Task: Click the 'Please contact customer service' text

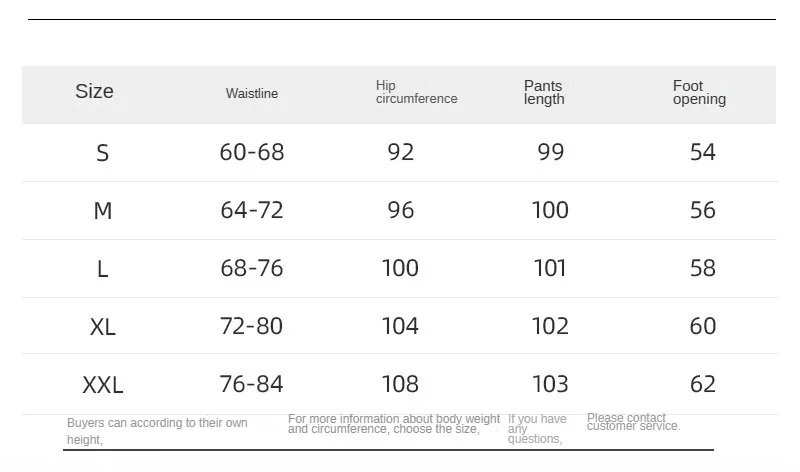Action: tap(632, 422)
